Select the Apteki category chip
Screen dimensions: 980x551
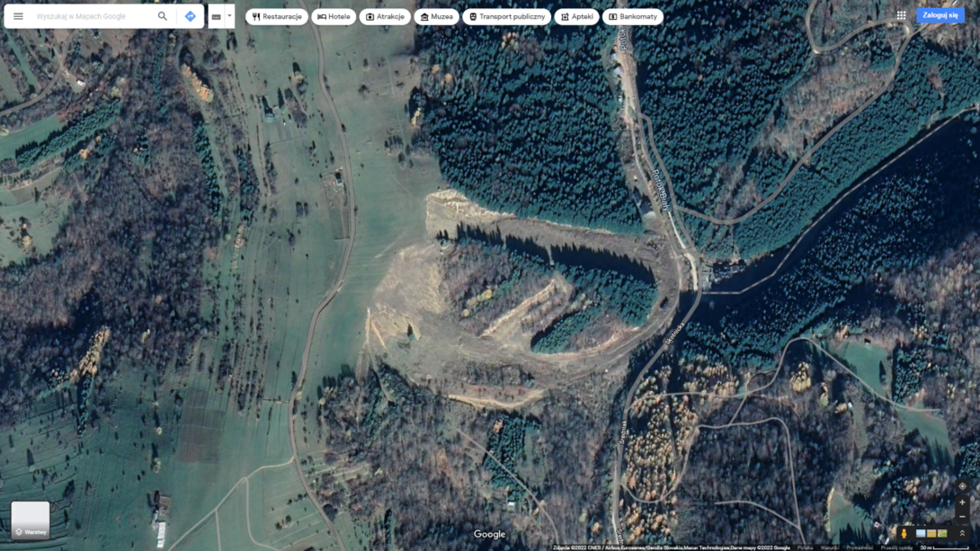(577, 17)
